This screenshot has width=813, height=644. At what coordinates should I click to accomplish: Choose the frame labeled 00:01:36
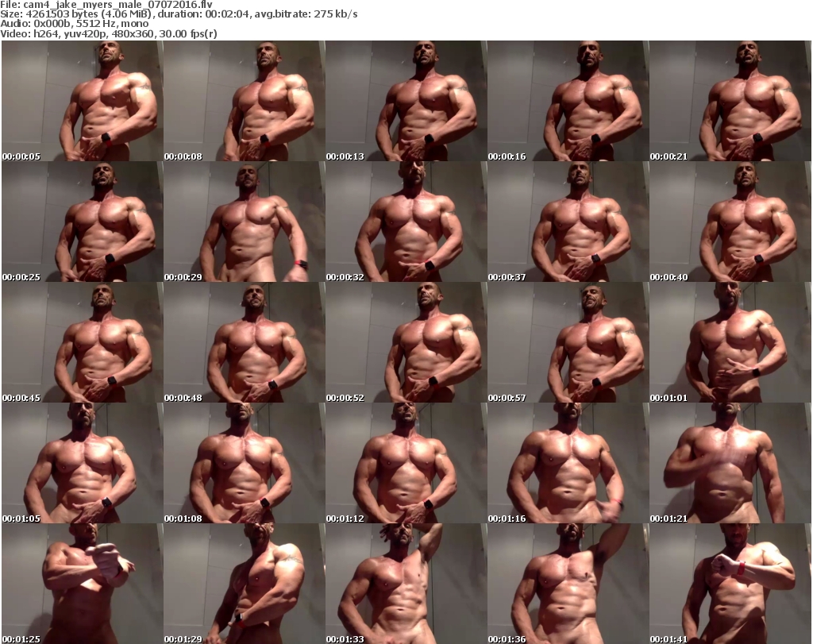pos(568,584)
